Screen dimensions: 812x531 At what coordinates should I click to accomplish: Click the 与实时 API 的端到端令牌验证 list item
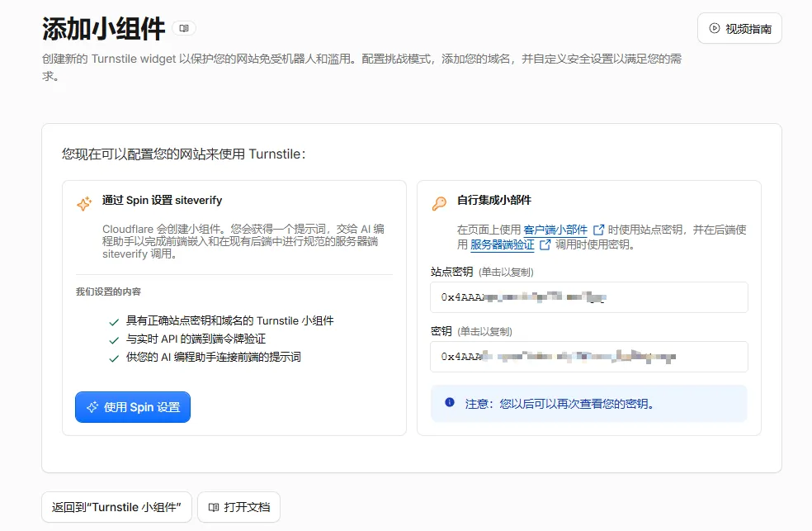tap(196, 339)
